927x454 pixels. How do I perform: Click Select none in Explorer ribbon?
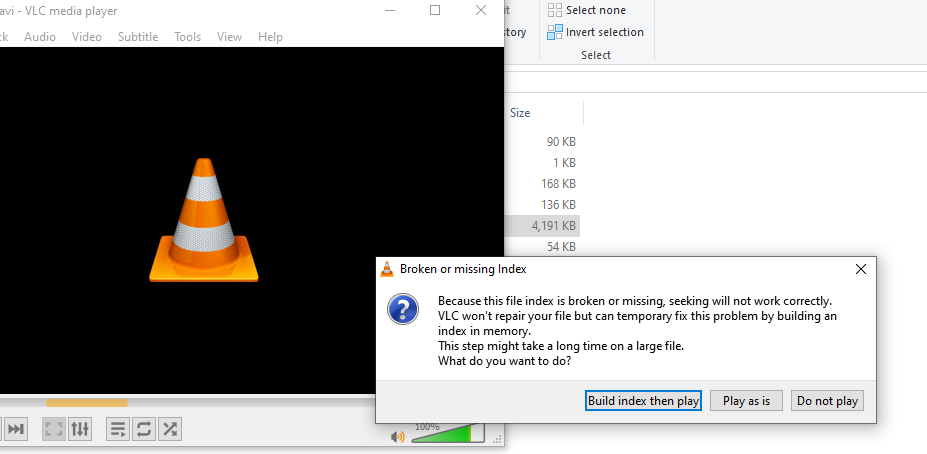587,10
